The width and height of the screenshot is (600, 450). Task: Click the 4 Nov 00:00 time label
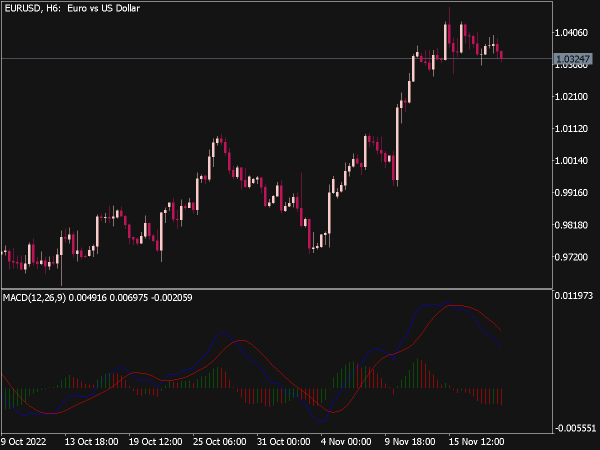[346, 442]
